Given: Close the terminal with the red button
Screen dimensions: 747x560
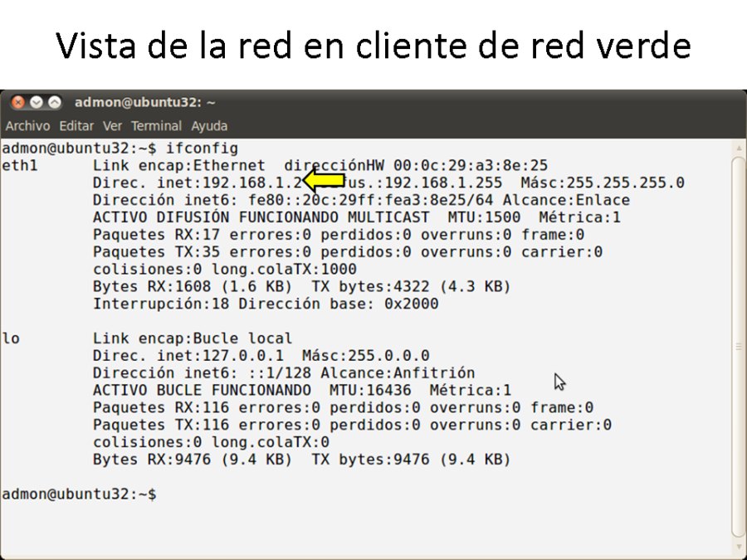Looking at the screenshot, I should pos(17,103).
